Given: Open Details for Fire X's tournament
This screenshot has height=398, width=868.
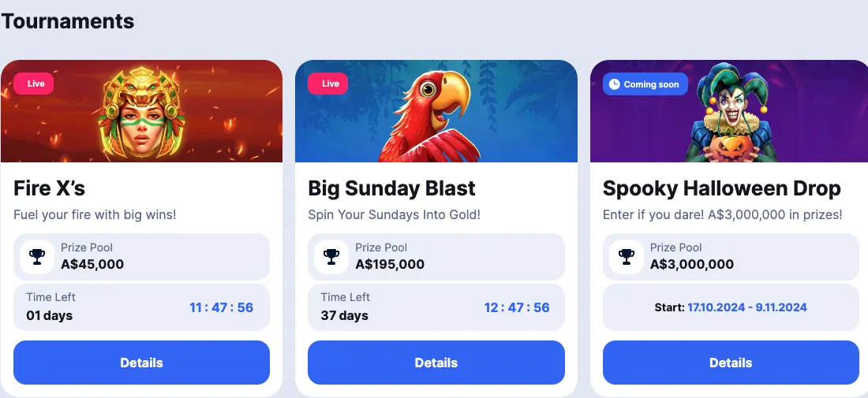Looking at the screenshot, I should click(141, 363).
